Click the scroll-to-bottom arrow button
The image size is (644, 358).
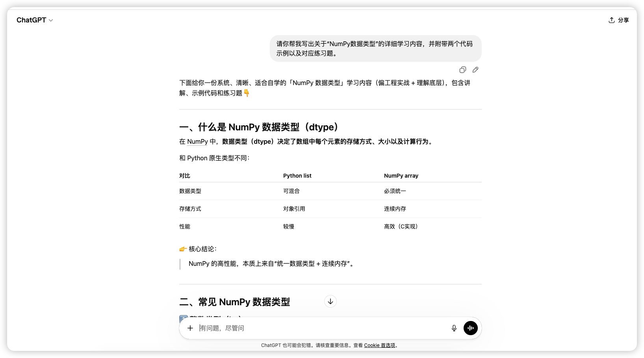point(330,301)
